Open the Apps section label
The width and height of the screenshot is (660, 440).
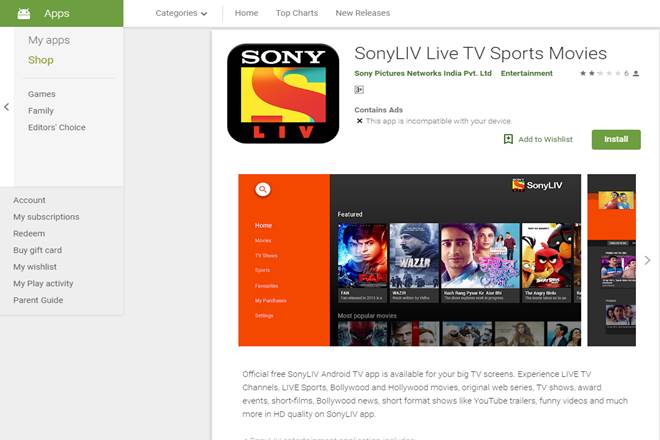click(57, 13)
